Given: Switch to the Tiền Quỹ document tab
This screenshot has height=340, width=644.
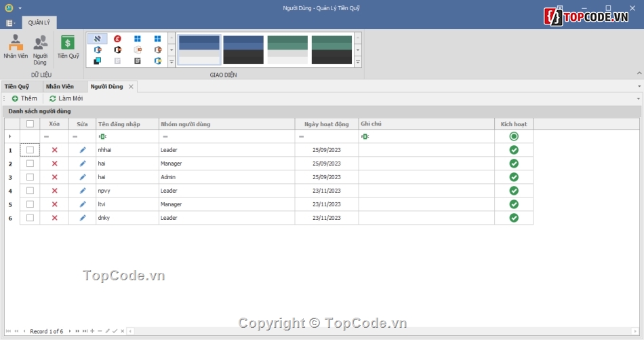Looking at the screenshot, I should point(17,87).
